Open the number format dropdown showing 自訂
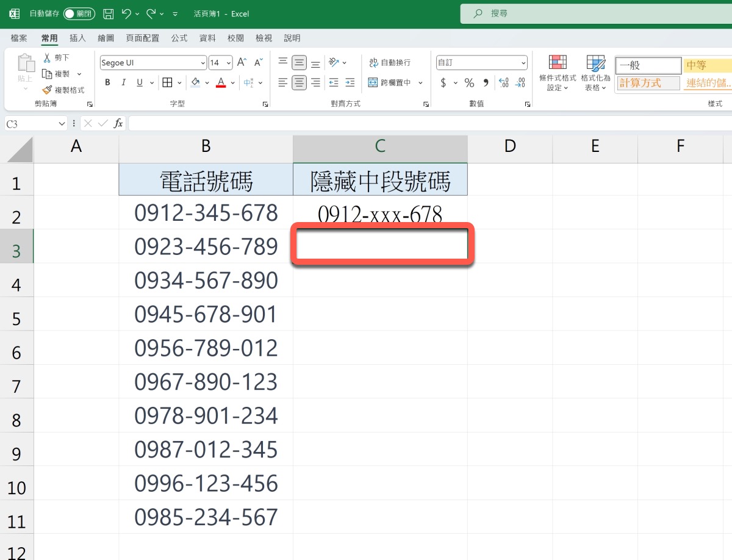This screenshot has width=732, height=560. tap(523, 63)
